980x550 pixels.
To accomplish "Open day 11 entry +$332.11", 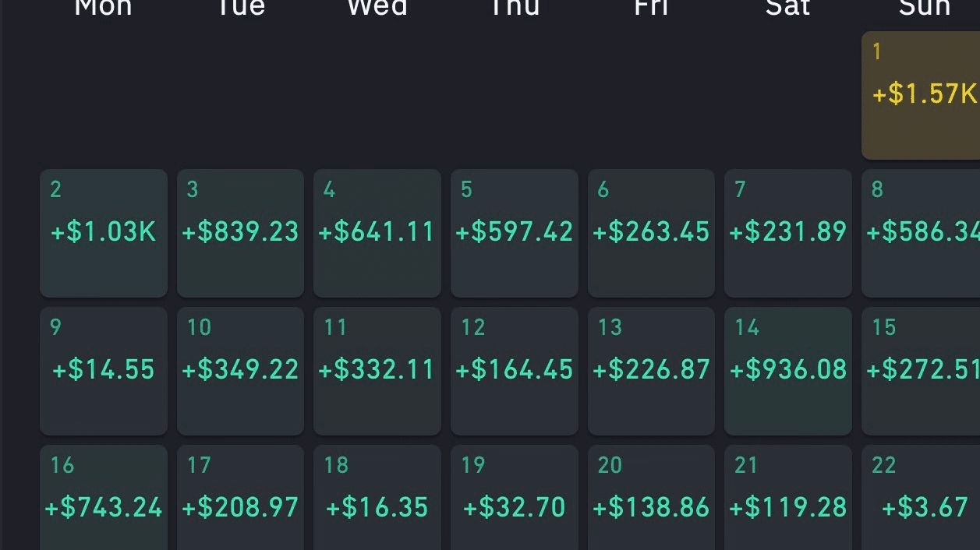I will click(x=377, y=371).
